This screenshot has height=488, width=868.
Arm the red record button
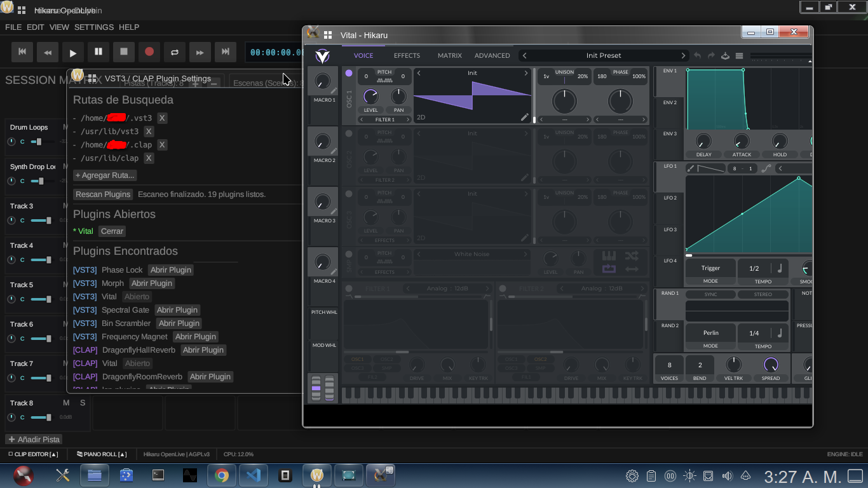pos(149,52)
